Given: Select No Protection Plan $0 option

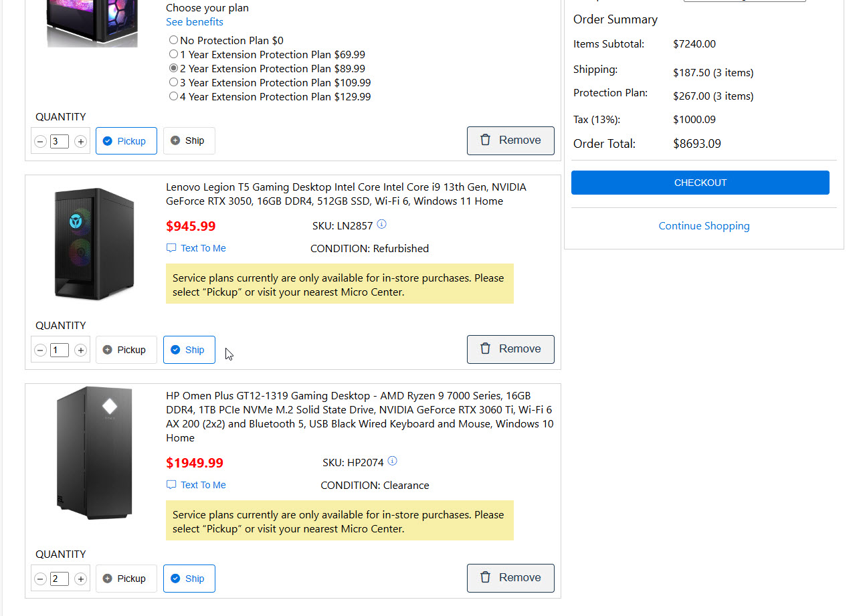Looking at the screenshot, I should pos(174,40).
